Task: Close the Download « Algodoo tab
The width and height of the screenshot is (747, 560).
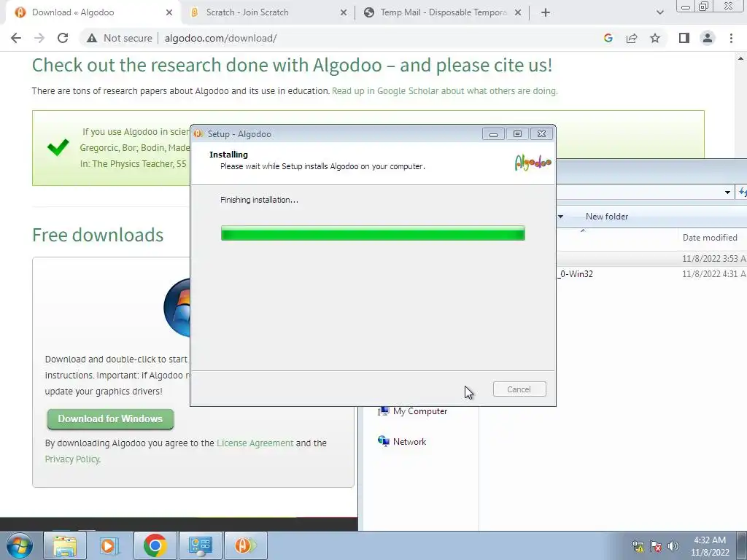Action: coord(169,13)
